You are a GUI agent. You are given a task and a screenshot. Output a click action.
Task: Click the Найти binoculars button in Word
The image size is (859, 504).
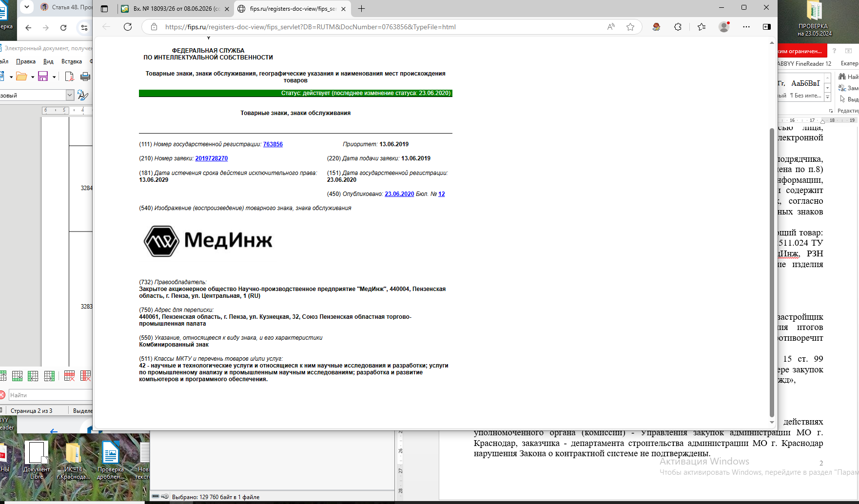click(848, 77)
